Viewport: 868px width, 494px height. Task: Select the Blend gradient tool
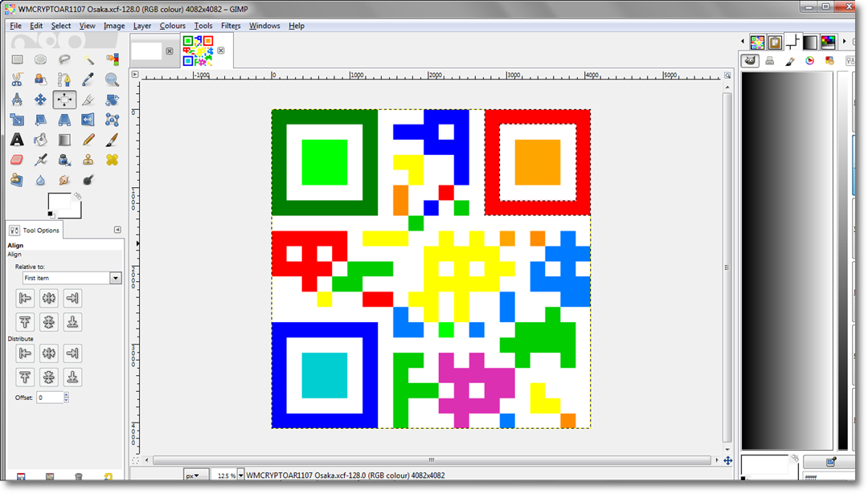pos(64,140)
